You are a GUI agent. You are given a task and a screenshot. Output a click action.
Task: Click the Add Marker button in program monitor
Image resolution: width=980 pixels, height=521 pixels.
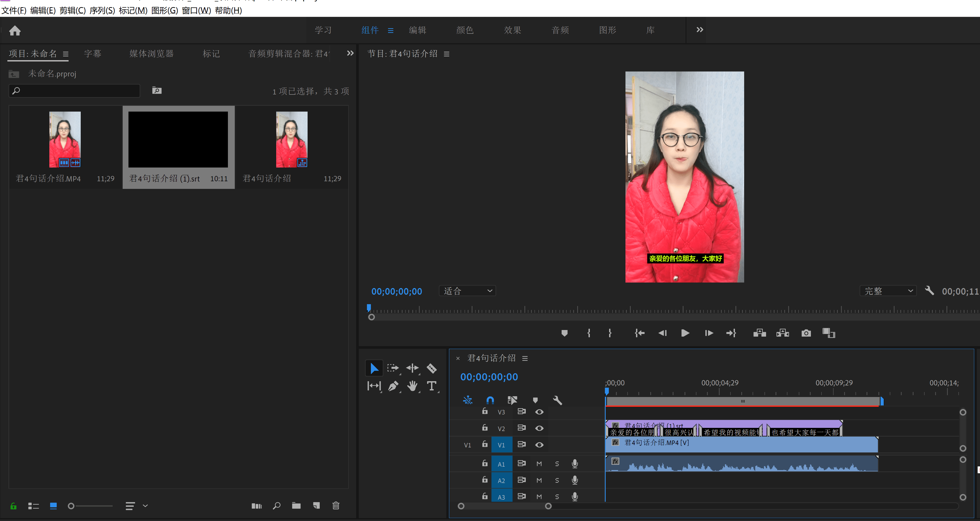(x=564, y=333)
